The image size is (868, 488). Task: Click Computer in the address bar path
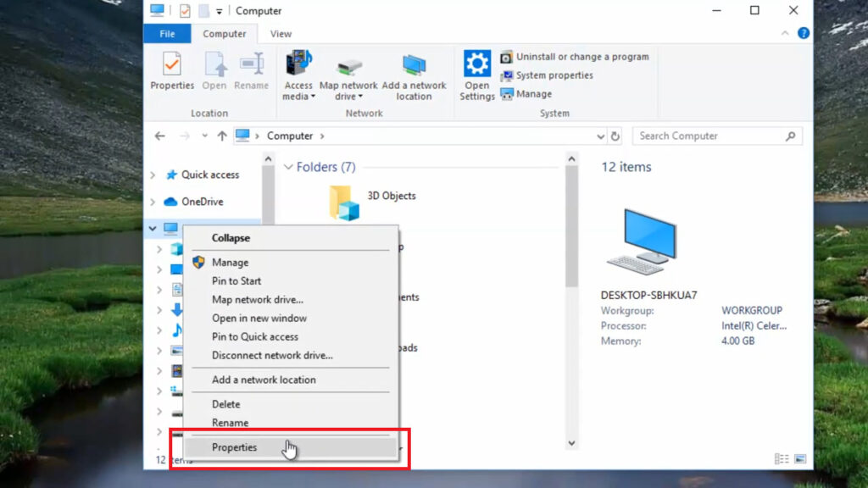click(x=290, y=136)
